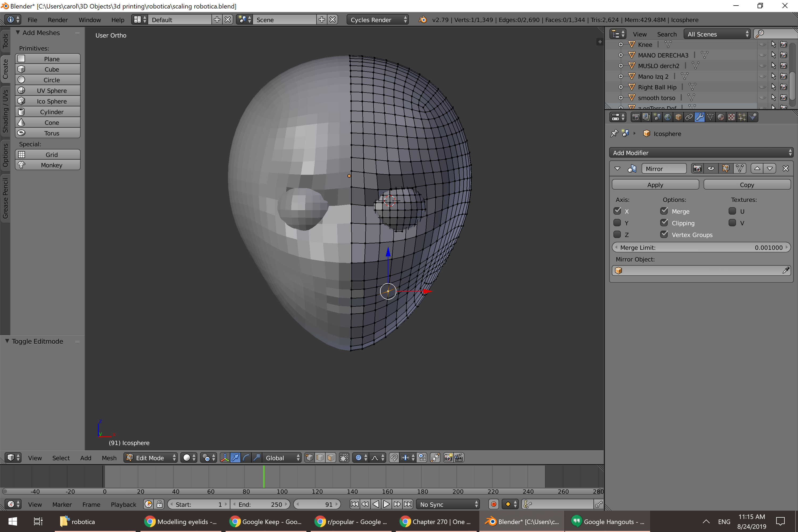Open the World properties tab
Screen dimensions: 798x532
pos(667,117)
